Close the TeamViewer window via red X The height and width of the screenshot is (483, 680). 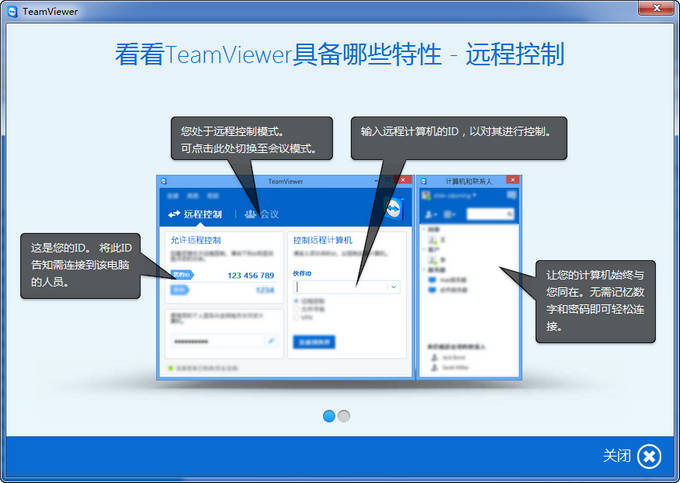pos(657,8)
